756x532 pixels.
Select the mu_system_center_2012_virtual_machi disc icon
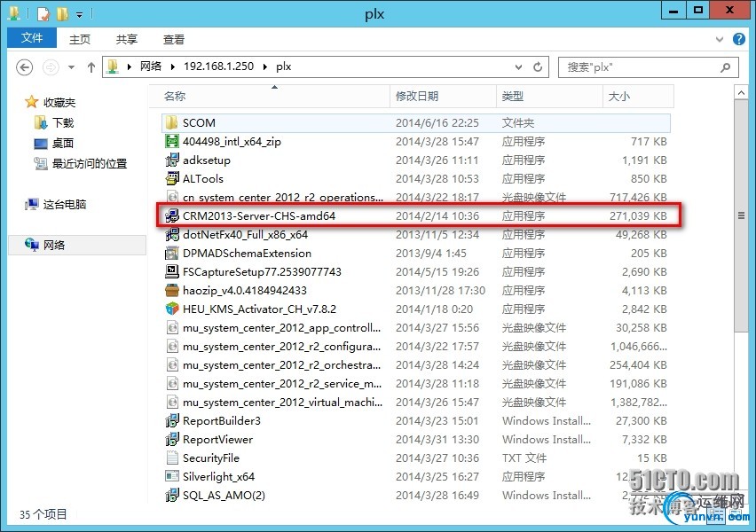click(x=171, y=402)
